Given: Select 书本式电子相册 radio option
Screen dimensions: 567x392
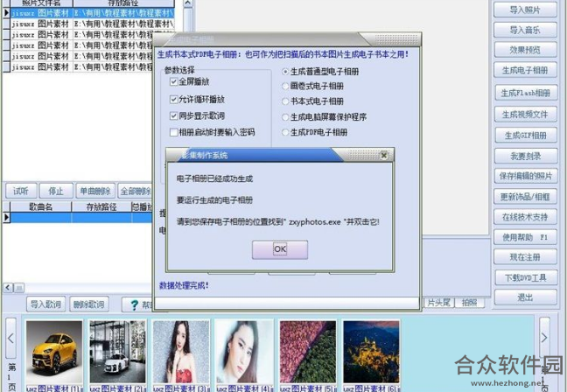Looking at the screenshot, I should pyautogui.click(x=285, y=101).
